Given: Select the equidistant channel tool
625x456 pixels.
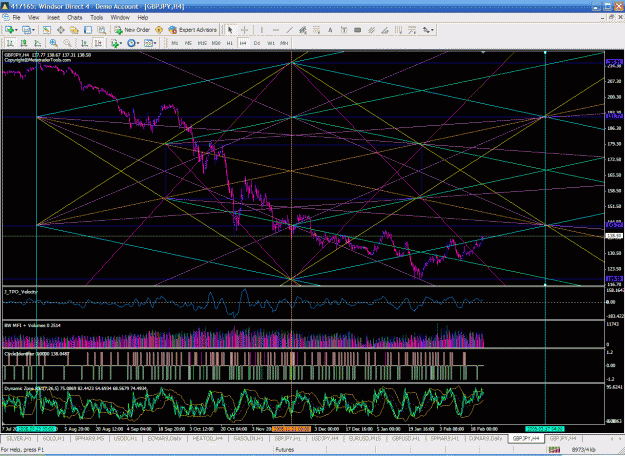Looking at the screenshot, I should (x=303, y=30).
